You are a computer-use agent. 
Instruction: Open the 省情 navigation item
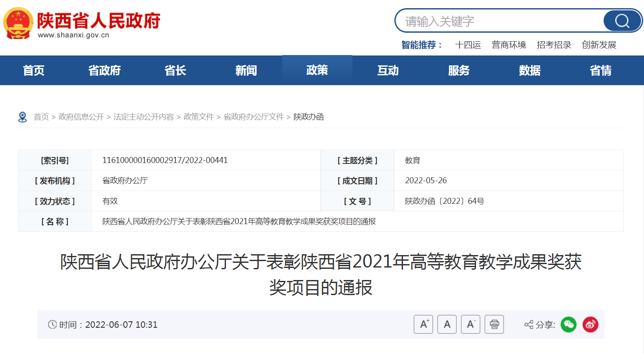[x=601, y=70]
